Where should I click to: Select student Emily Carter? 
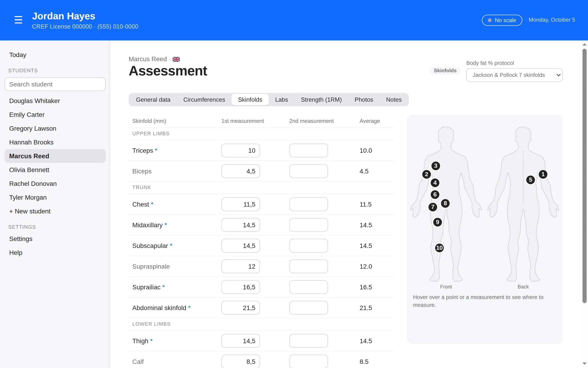coord(55,115)
